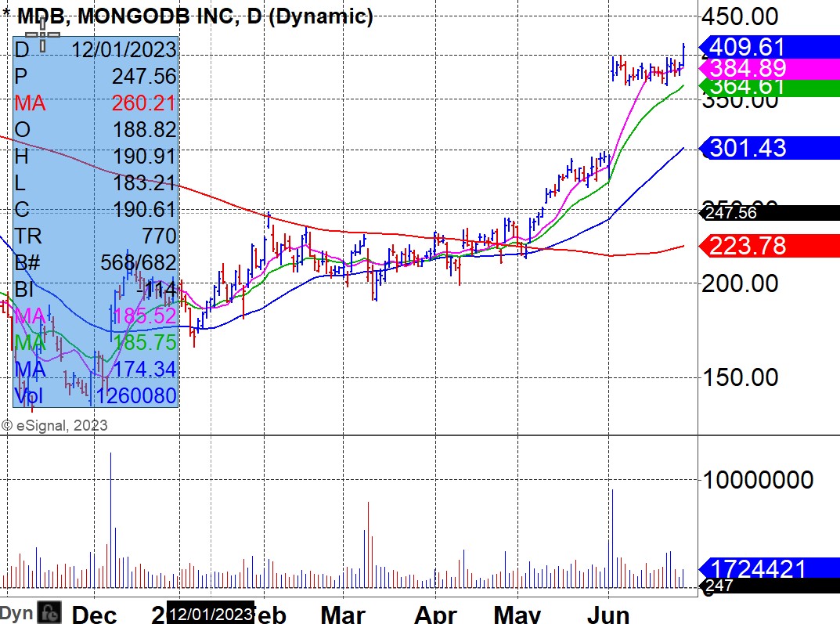Click the 150.00 price axis label

(740, 377)
